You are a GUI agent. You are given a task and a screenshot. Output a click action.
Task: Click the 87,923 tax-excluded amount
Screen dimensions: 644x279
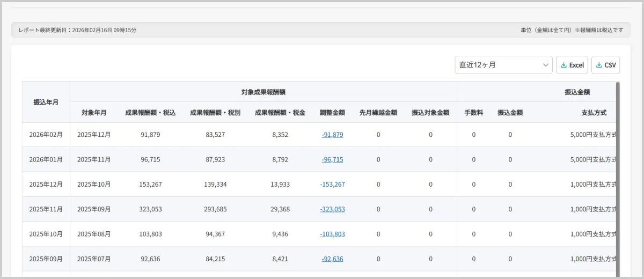coord(215,159)
